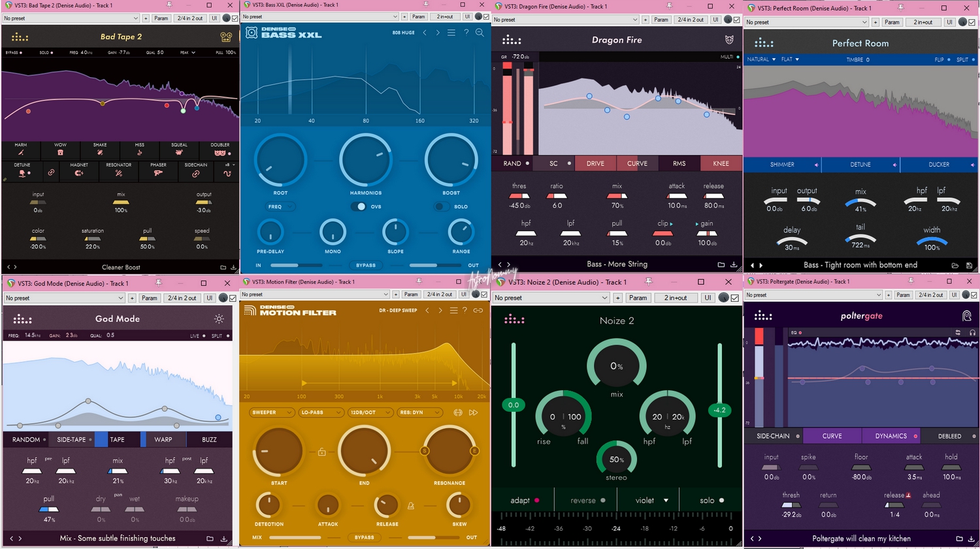Click the lock icon between Start and End knobs
980x549 pixels.
[321, 452]
